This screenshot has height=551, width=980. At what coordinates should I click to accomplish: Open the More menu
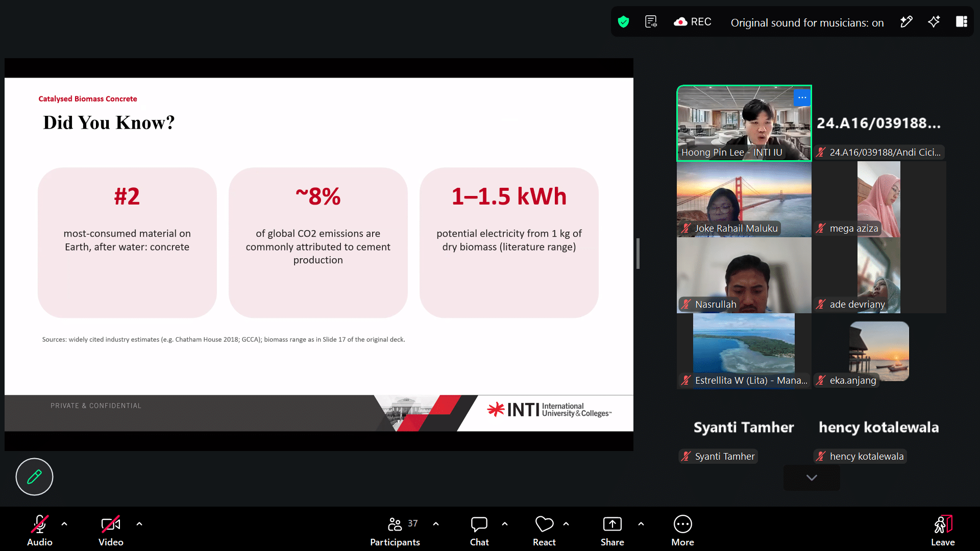pos(683,530)
